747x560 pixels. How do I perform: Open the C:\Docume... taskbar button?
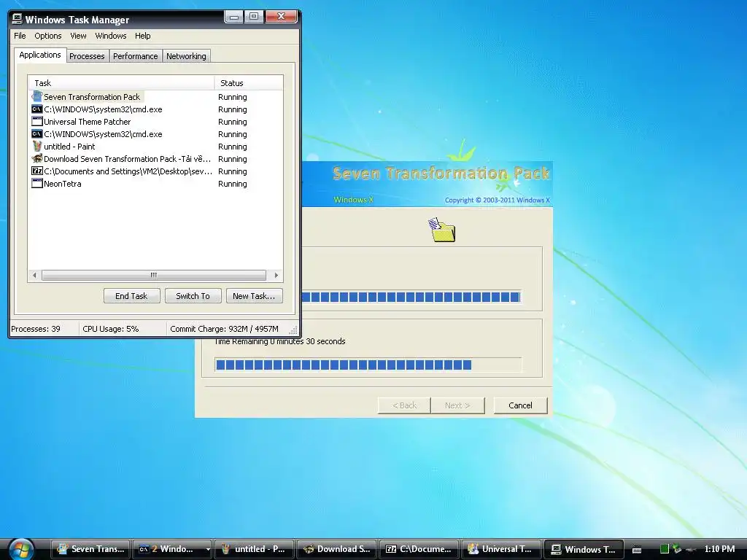[x=419, y=549]
